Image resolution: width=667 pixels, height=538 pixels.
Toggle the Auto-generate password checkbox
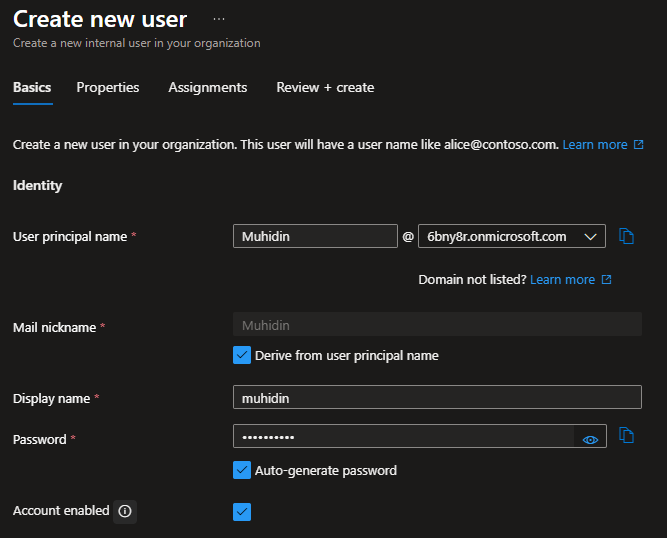coord(242,470)
